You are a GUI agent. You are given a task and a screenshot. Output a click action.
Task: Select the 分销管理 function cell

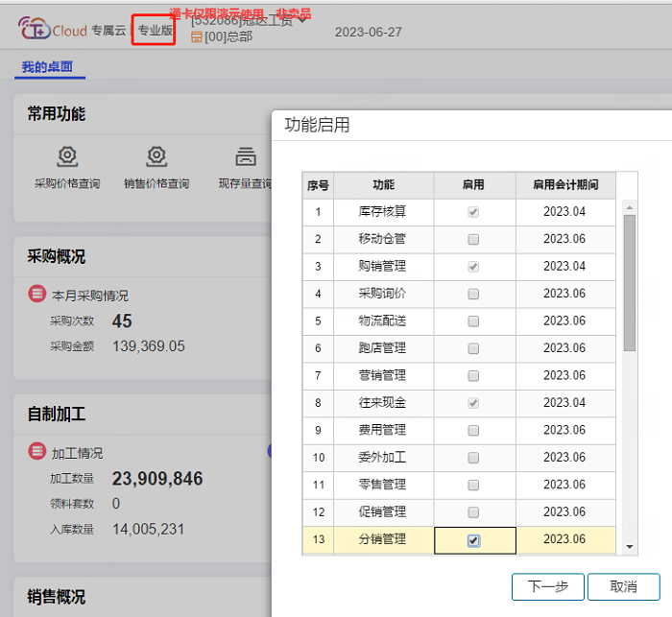point(384,540)
